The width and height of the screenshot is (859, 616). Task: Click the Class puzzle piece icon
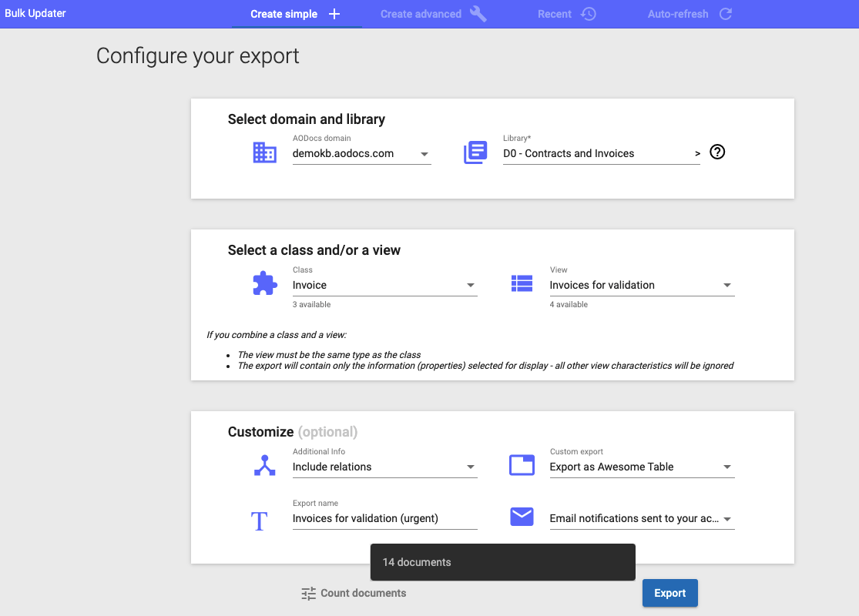click(x=265, y=283)
